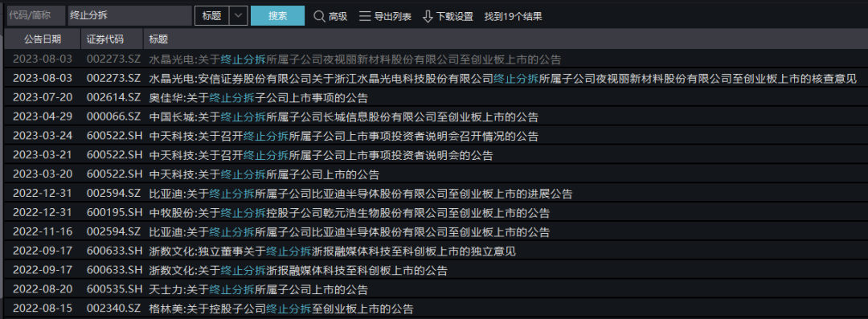Open 中天科技 关于终止分拆所属子公司上市的公告
This screenshot has height=319, width=868.
pyautogui.click(x=264, y=174)
